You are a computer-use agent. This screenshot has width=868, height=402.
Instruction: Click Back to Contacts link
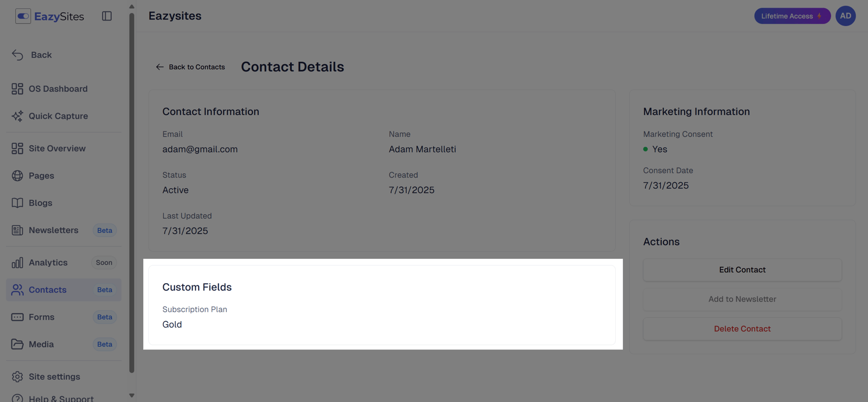pyautogui.click(x=190, y=67)
